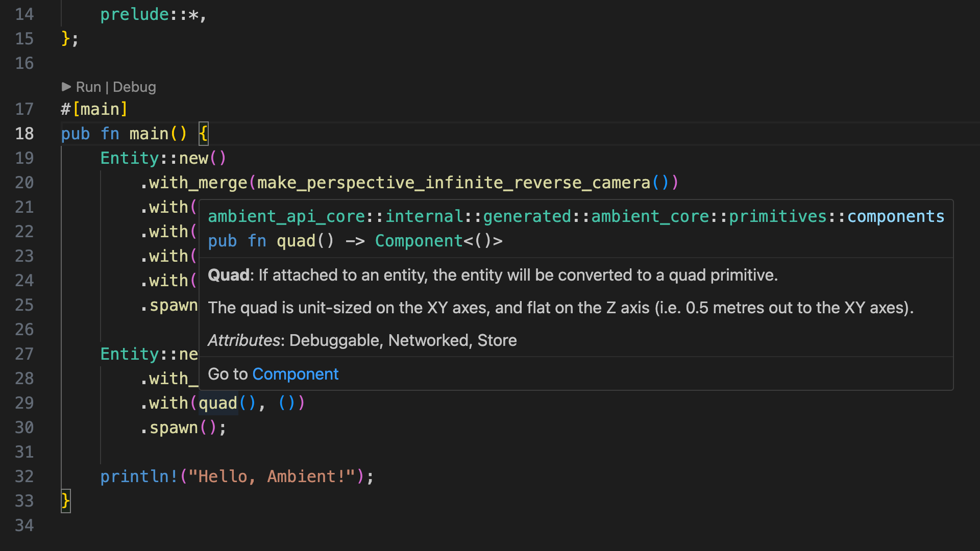Click ambient_api_core in hover path
980x551 pixels.
[286, 216]
